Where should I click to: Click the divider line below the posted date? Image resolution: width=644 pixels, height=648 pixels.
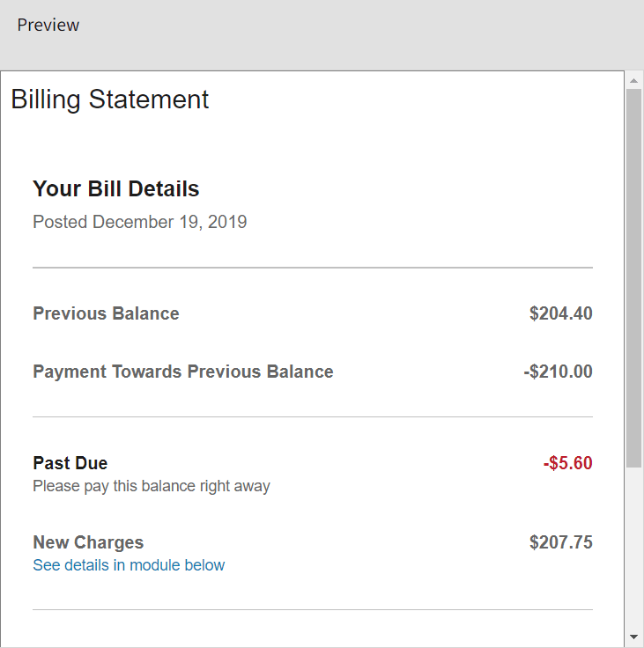[x=313, y=267]
